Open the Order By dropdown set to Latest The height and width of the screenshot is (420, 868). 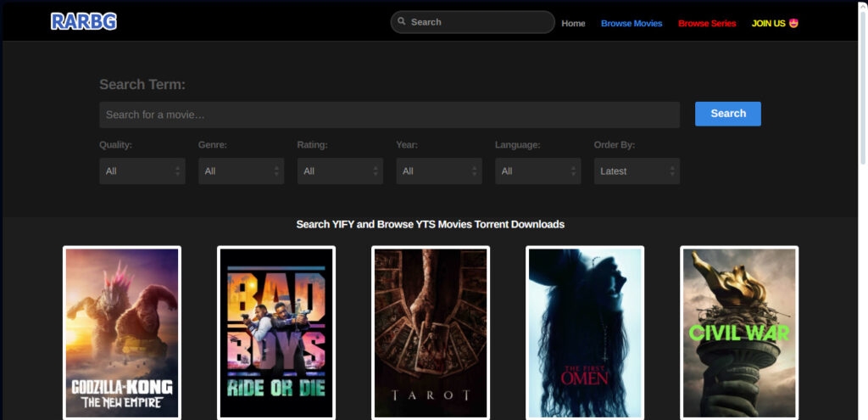pos(637,171)
